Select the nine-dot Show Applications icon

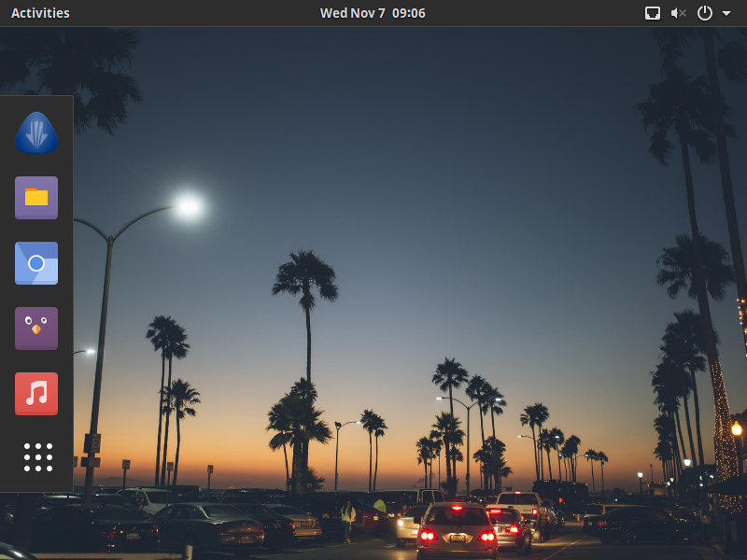35,457
